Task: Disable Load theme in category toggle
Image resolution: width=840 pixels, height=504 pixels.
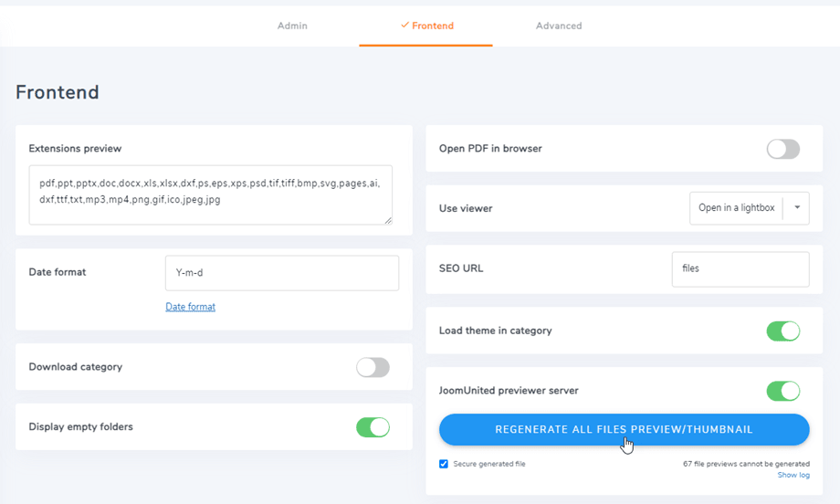Action: point(782,331)
